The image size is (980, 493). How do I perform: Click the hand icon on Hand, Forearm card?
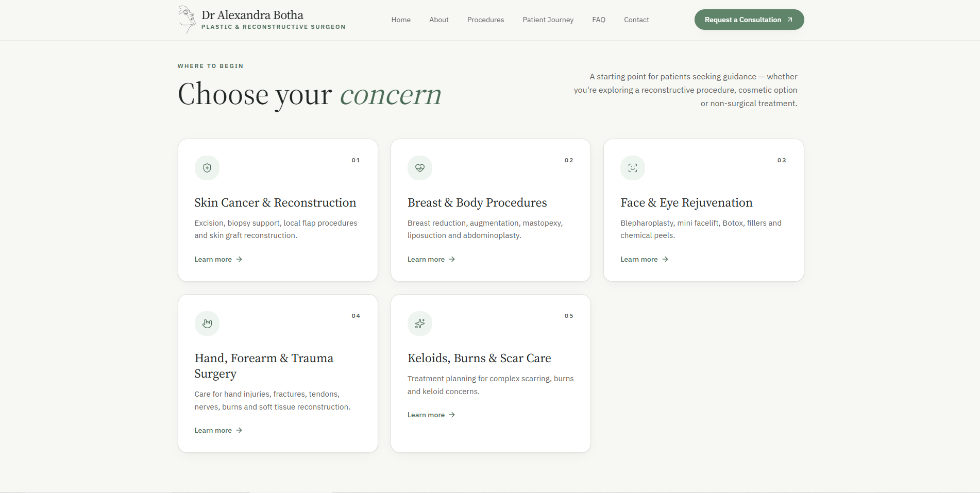pyautogui.click(x=207, y=324)
